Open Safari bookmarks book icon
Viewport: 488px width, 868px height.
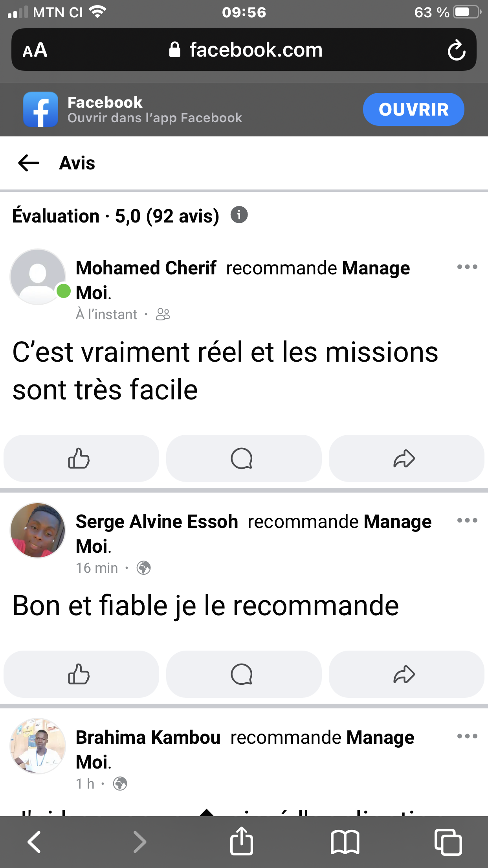point(345,842)
